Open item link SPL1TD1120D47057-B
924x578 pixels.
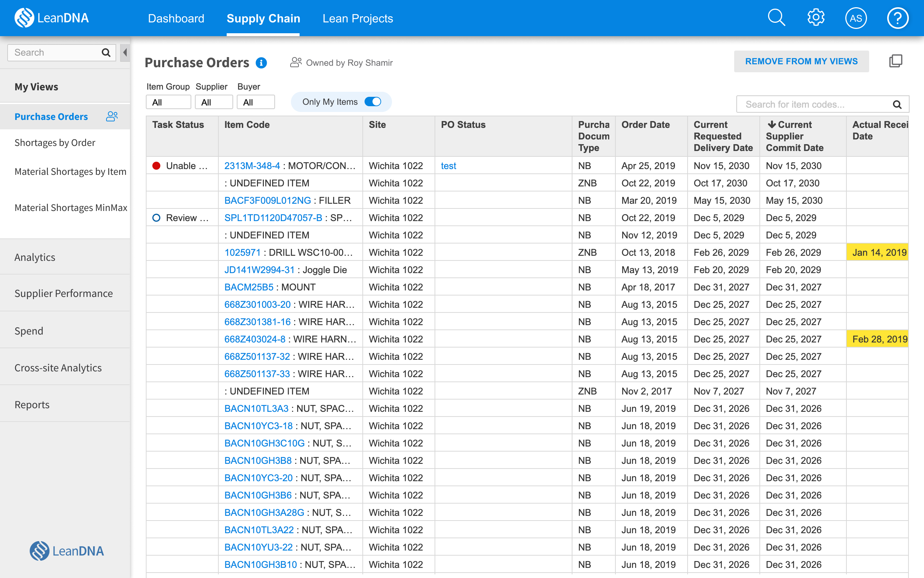tap(273, 217)
